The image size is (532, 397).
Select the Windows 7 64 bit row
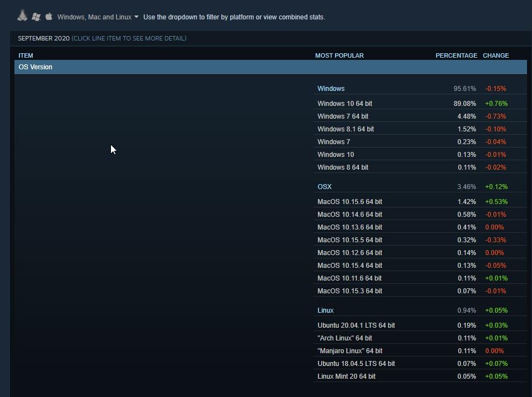(420, 116)
